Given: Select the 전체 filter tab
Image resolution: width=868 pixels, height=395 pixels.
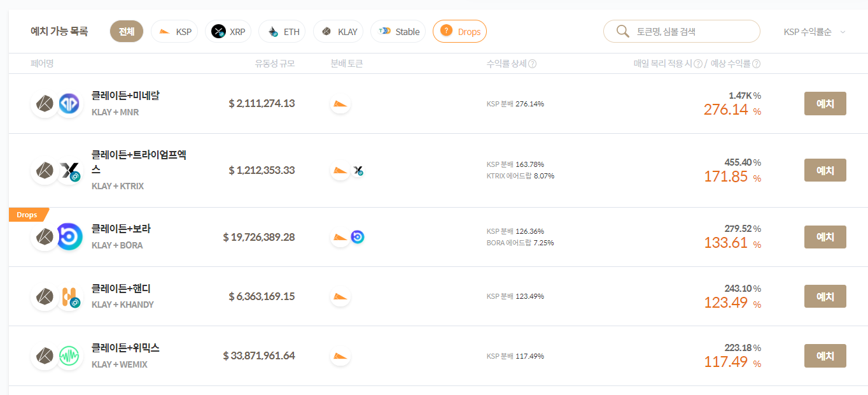Looking at the screenshot, I should click(x=127, y=31).
